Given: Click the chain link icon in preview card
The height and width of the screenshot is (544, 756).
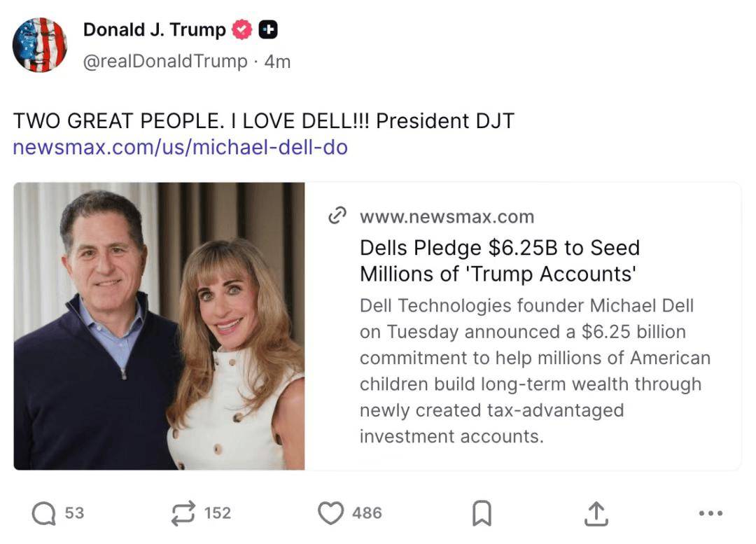Looking at the screenshot, I should pos(337,216).
